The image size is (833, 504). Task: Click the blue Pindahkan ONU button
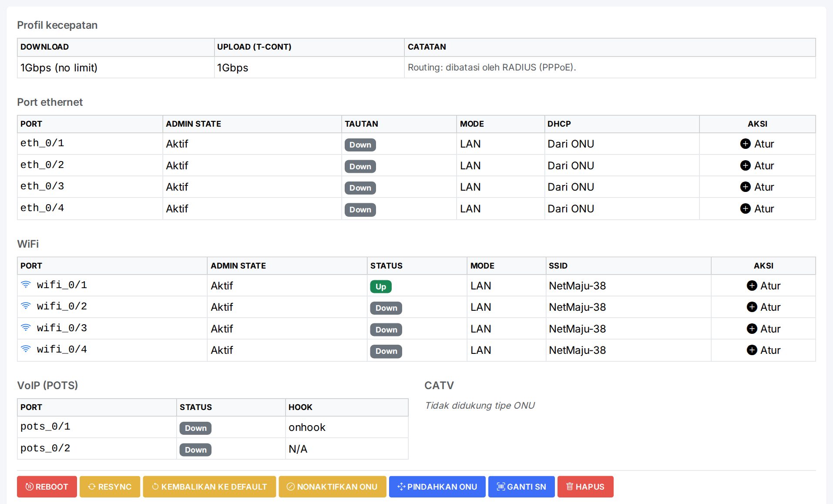click(x=437, y=487)
